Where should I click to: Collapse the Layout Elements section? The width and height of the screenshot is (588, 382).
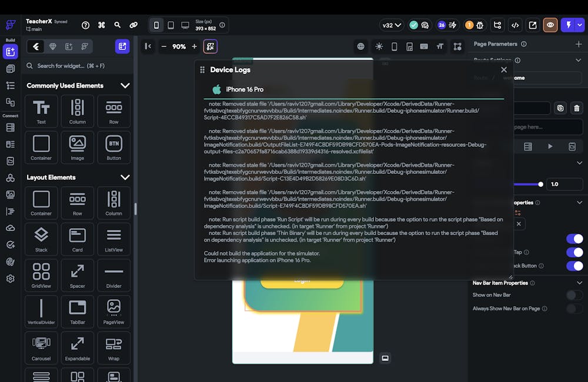click(x=125, y=177)
